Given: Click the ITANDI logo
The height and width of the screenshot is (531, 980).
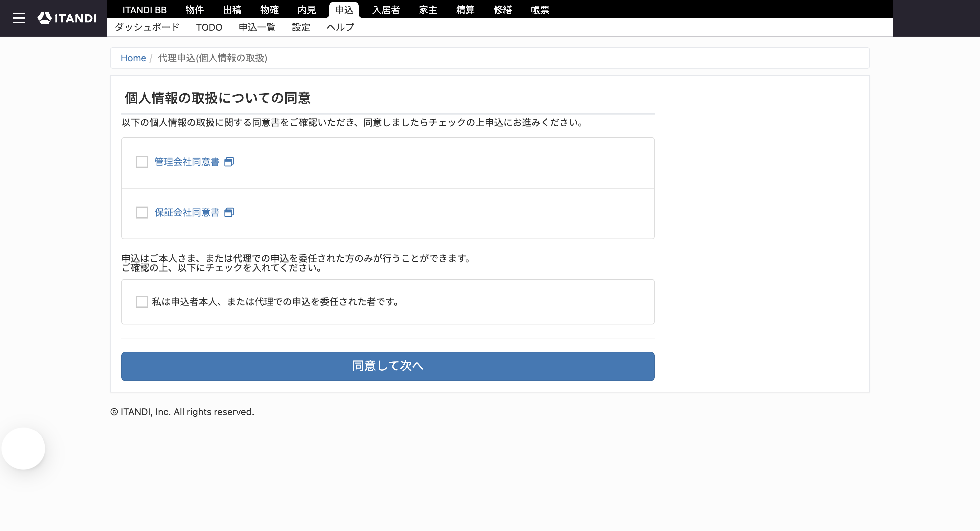Looking at the screenshot, I should click(x=67, y=18).
